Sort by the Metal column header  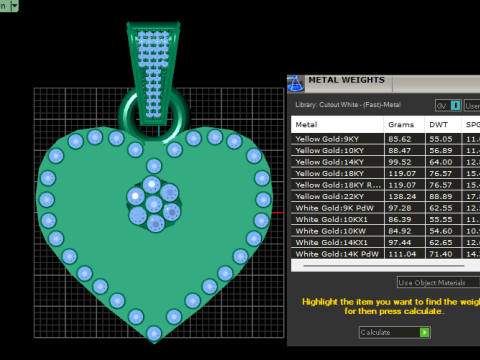pyautogui.click(x=337, y=125)
